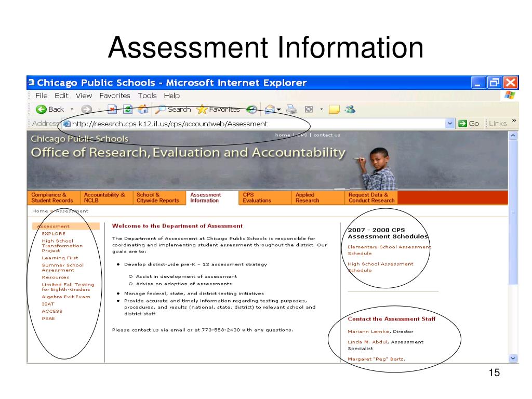532x399 pixels.
Task: Click the Forward arrow button
Action: [87, 109]
